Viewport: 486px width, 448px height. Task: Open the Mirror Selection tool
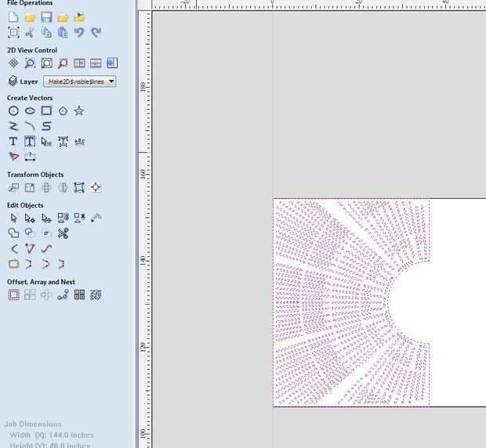[x=63, y=188]
